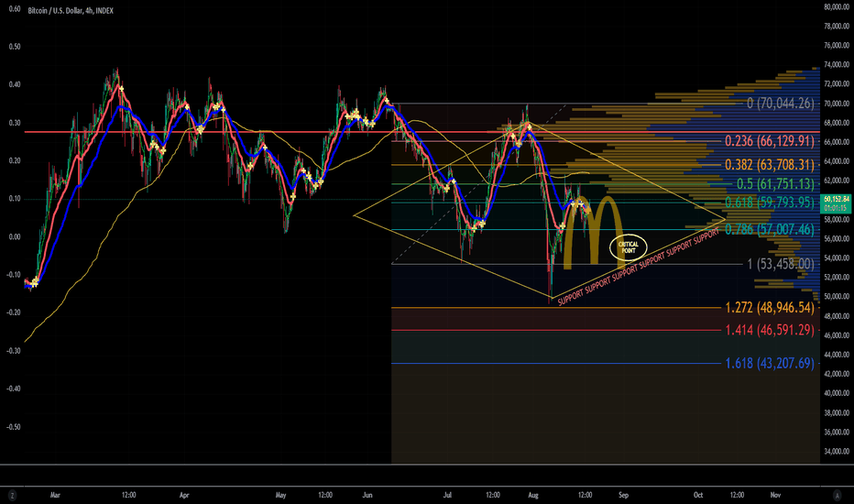Image resolution: width=854 pixels, height=504 pixels.
Task: Click the Jul label on the time axis
Action: click(447, 495)
